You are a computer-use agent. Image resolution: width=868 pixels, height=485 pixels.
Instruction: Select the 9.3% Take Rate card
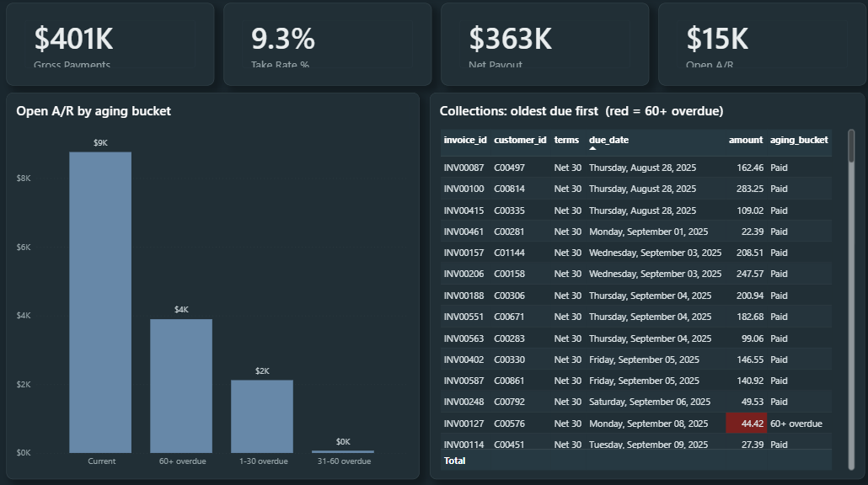[327, 45]
